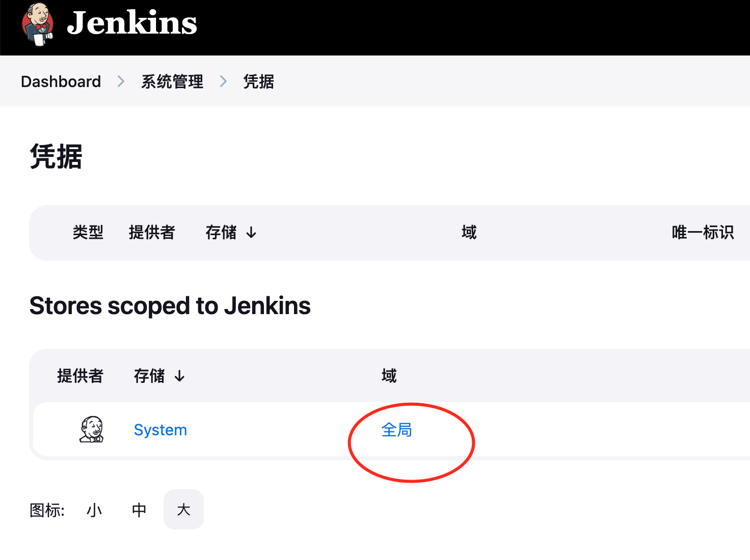This screenshot has height=560, width=750.
Task: Open the System store link
Action: click(160, 430)
